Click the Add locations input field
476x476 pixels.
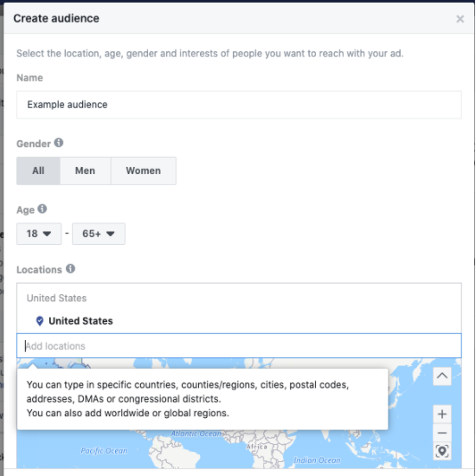coord(239,346)
